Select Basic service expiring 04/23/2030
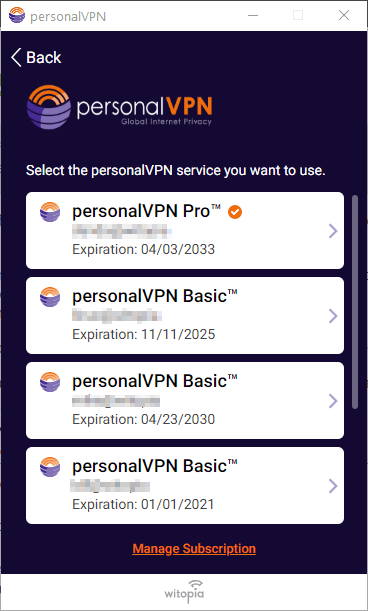The width and height of the screenshot is (368, 611). point(185,401)
